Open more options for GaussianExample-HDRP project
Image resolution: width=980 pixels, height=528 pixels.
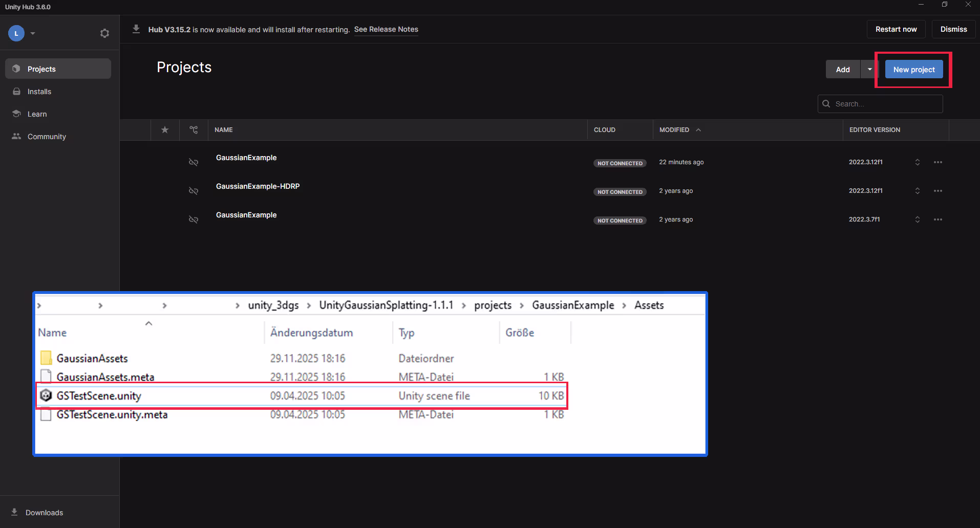(x=938, y=191)
